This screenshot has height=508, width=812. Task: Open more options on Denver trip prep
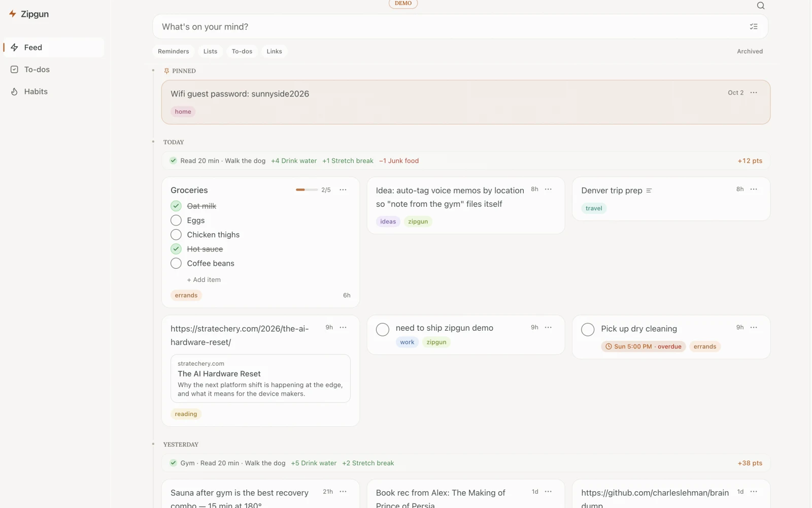(754, 189)
